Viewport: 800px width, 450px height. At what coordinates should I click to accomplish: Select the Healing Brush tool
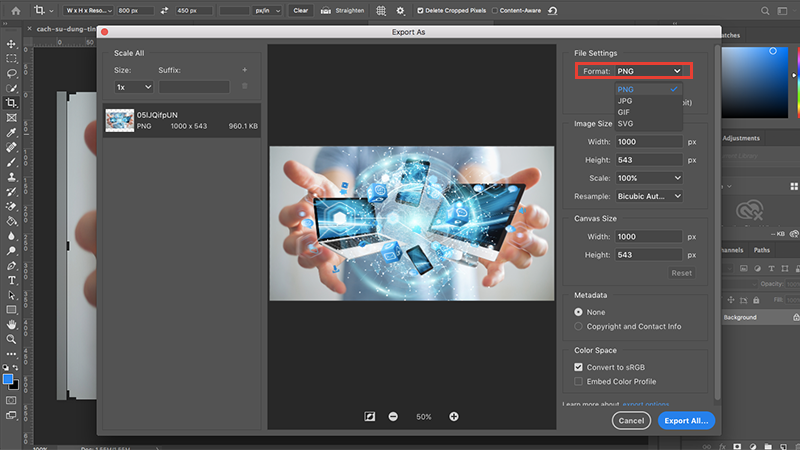pos(11,147)
